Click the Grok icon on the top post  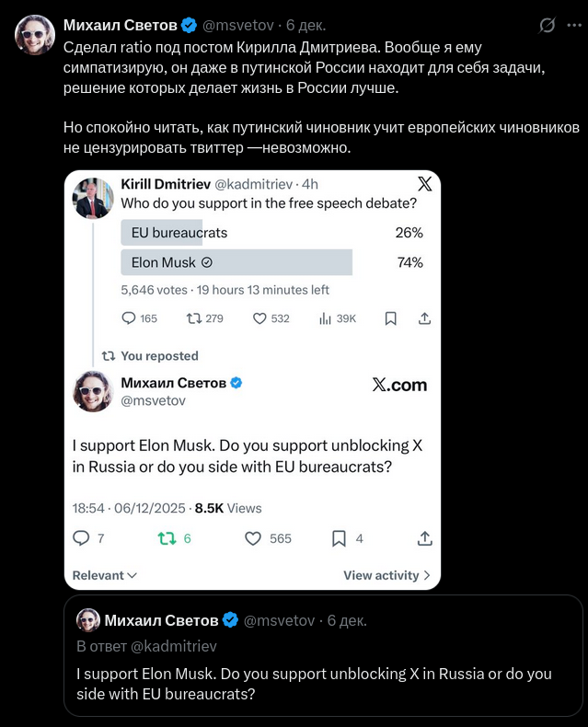[547, 25]
